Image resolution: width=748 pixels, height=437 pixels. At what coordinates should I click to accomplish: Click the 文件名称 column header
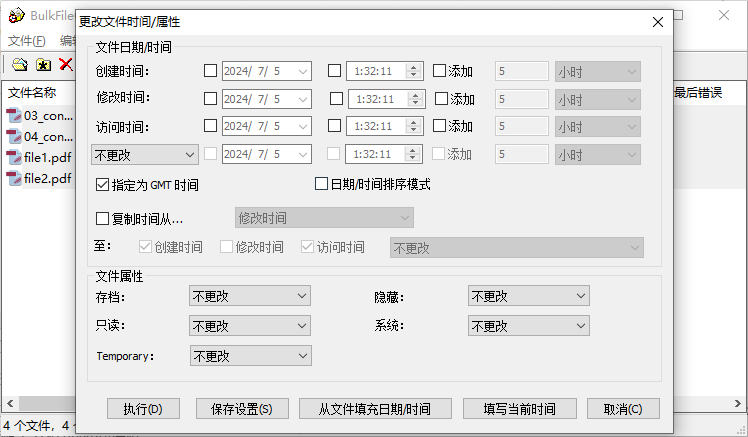[35, 93]
